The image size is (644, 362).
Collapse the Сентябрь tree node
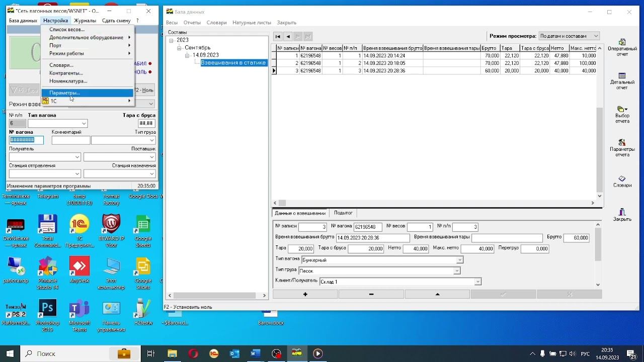pyautogui.click(x=180, y=48)
